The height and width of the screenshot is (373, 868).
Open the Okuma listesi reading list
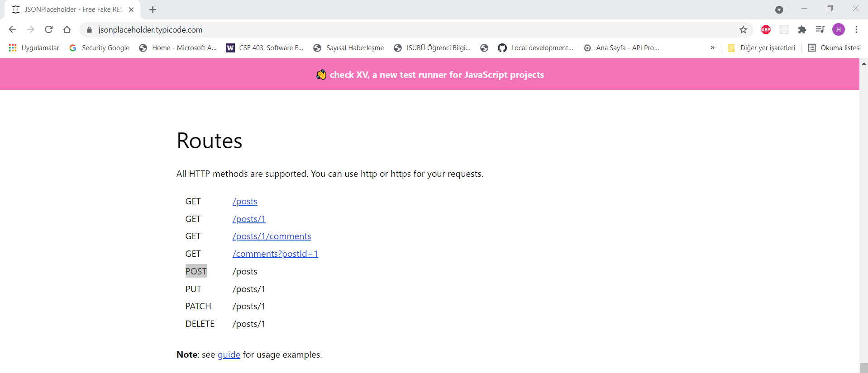tap(835, 48)
